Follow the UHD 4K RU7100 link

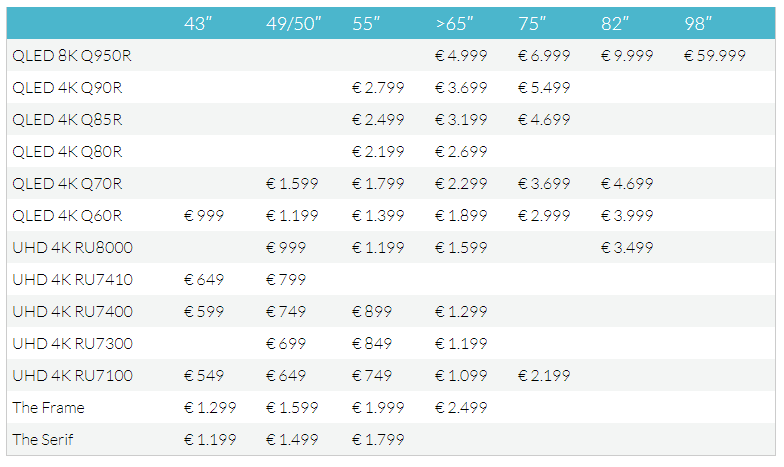click(72, 376)
